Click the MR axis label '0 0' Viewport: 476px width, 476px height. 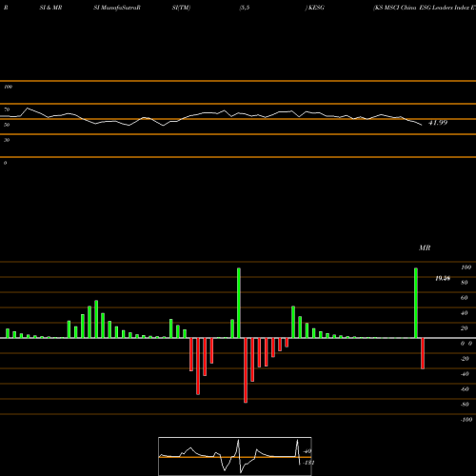466,344
